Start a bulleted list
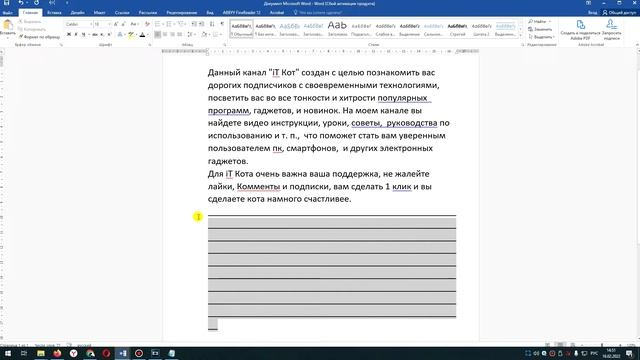640x360 pixels. pyautogui.click(x=158, y=24)
